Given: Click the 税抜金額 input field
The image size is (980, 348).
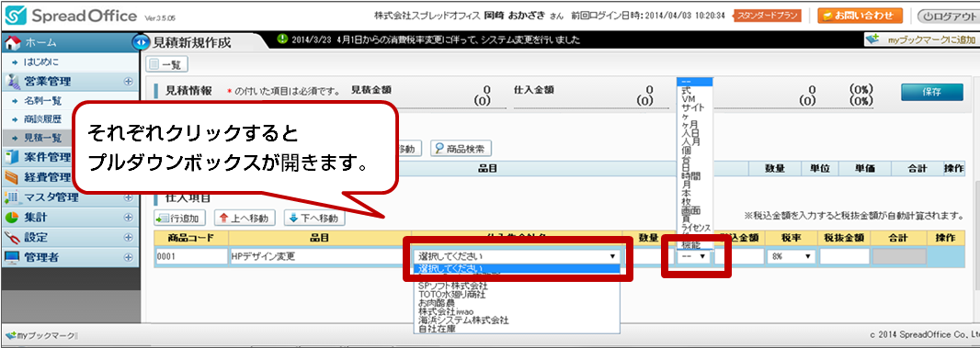Looking at the screenshot, I should (844, 256).
